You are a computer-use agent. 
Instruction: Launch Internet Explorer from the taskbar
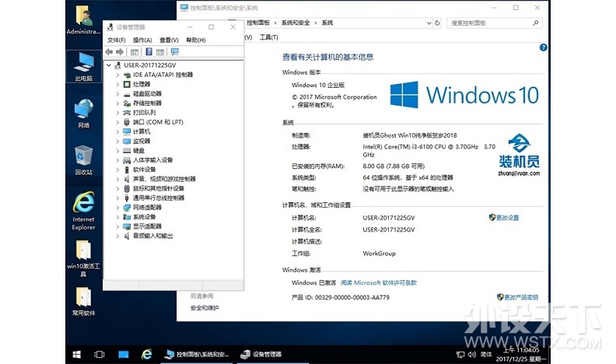[146, 355]
